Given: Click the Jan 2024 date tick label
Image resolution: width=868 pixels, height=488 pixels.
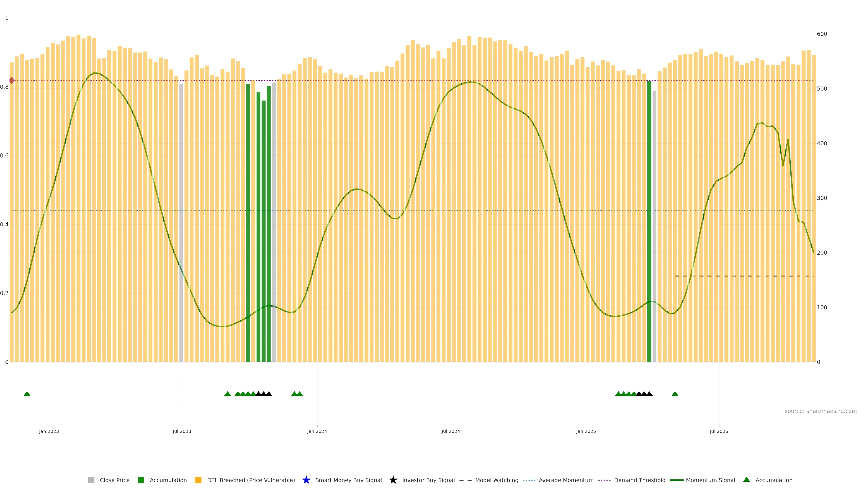Looking at the screenshot, I should [x=317, y=432].
